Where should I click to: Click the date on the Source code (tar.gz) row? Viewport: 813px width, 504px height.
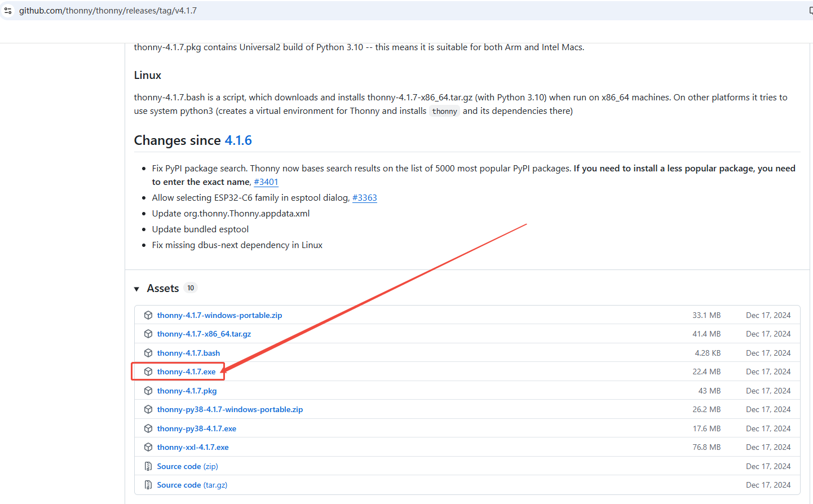(x=768, y=485)
